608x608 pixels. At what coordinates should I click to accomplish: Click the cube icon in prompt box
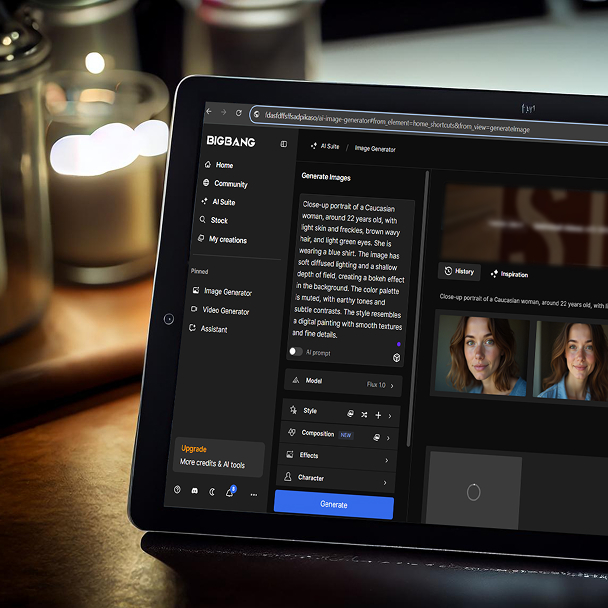pos(396,358)
